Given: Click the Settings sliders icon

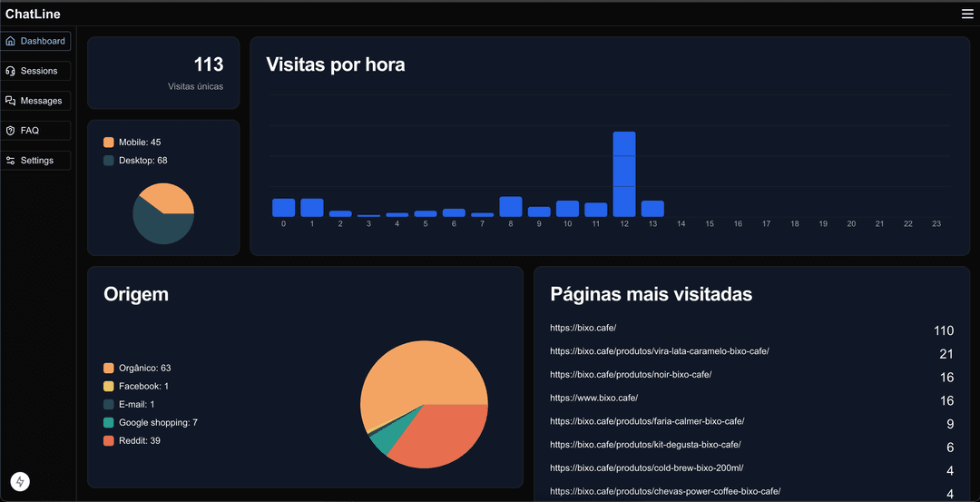Looking at the screenshot, I should (x=11, y=161).
